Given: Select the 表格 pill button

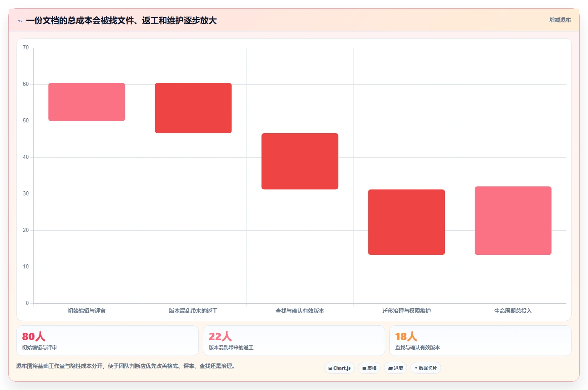Looking at the screenshot, I should click(x=369, y=368).
